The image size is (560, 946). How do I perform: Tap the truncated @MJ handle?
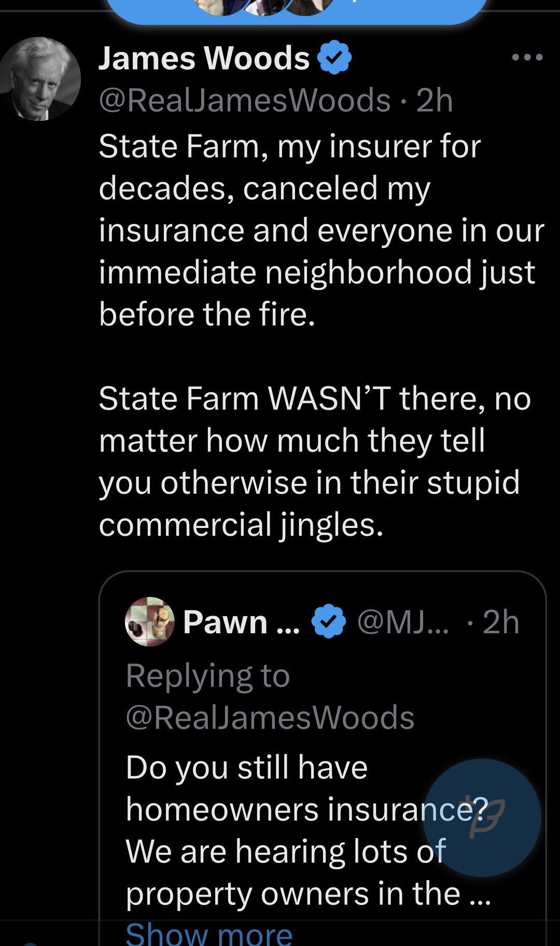(x=403, y=621)
